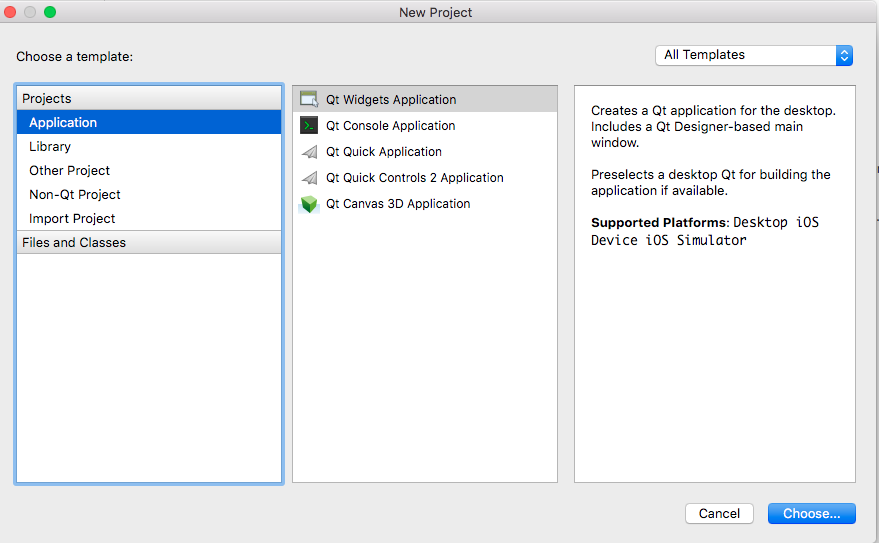This screenshot has height=543, width=879.
Task: Click the Qt Canvas 3D green cube icon
Action: click(x=309, y=204)
